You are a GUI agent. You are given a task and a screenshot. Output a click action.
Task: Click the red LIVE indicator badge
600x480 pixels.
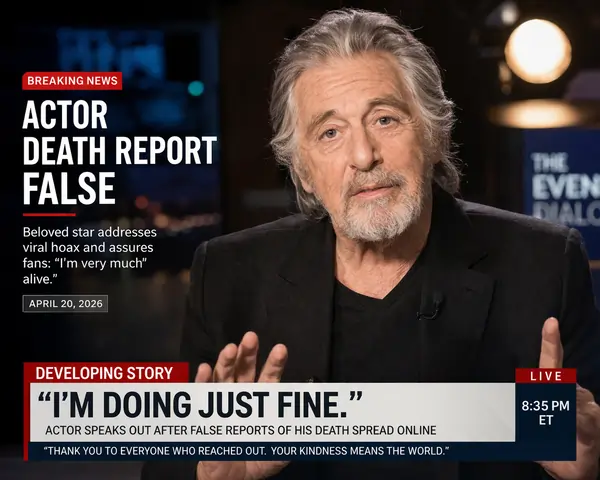point(545,375)
